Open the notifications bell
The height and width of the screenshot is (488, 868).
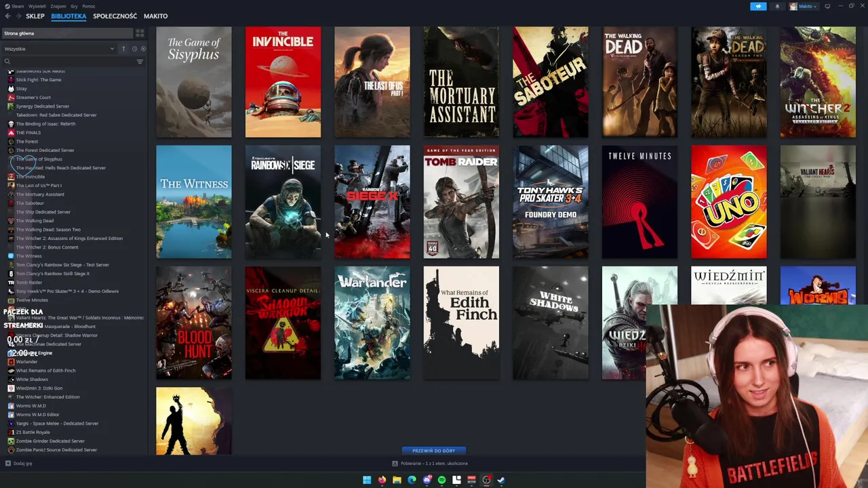(777, 6)
